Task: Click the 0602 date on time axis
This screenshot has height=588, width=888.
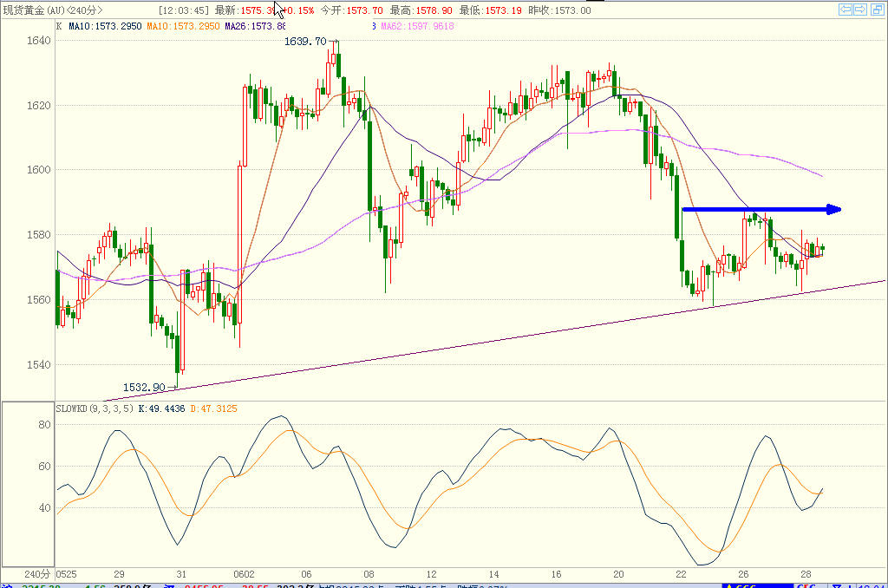Action: pyautogui.click(x=244, y=574)
